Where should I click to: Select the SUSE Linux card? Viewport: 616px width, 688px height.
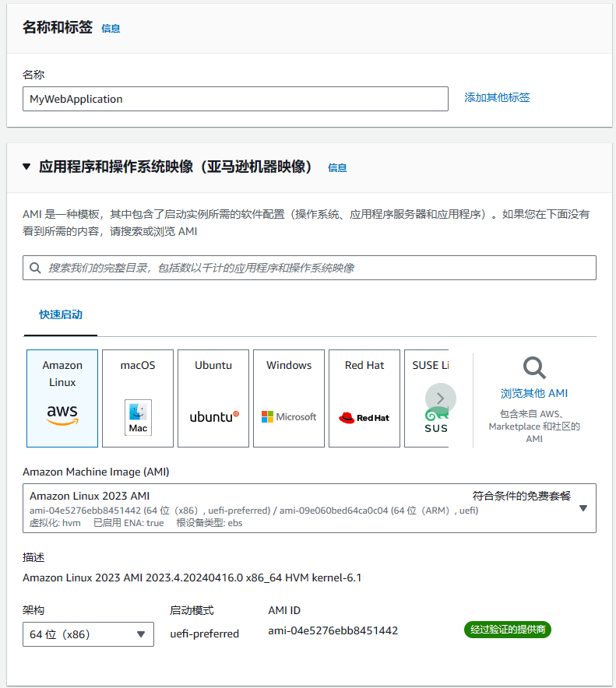tap(426, 398)
